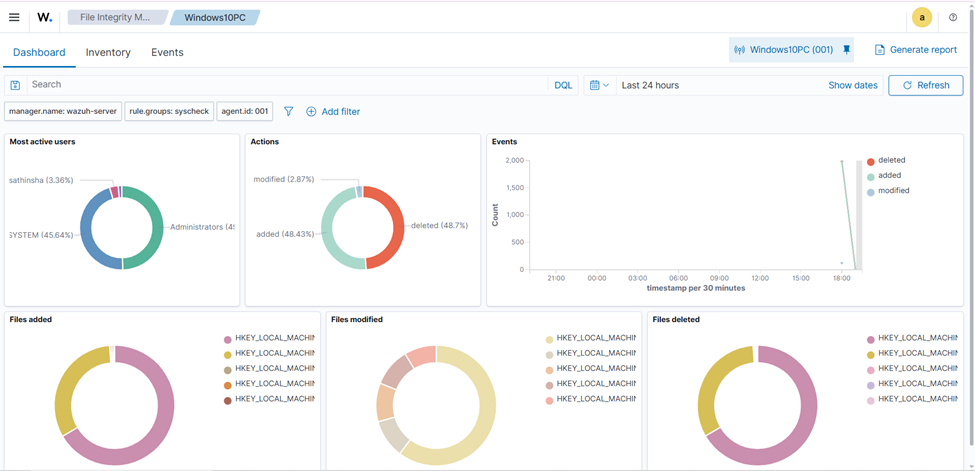
Task: Click the pin icon beside Windows10PC (001)
Action: tap(846, 50)
